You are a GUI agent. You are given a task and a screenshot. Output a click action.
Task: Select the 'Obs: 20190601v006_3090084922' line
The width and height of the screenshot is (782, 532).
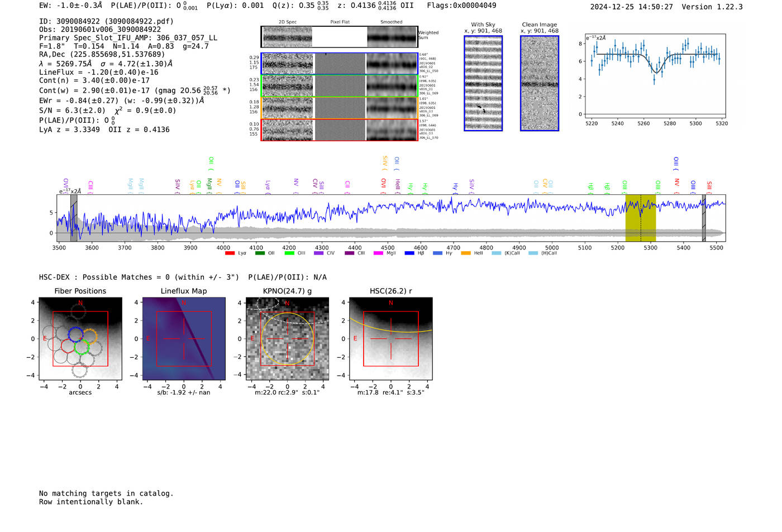100,30
